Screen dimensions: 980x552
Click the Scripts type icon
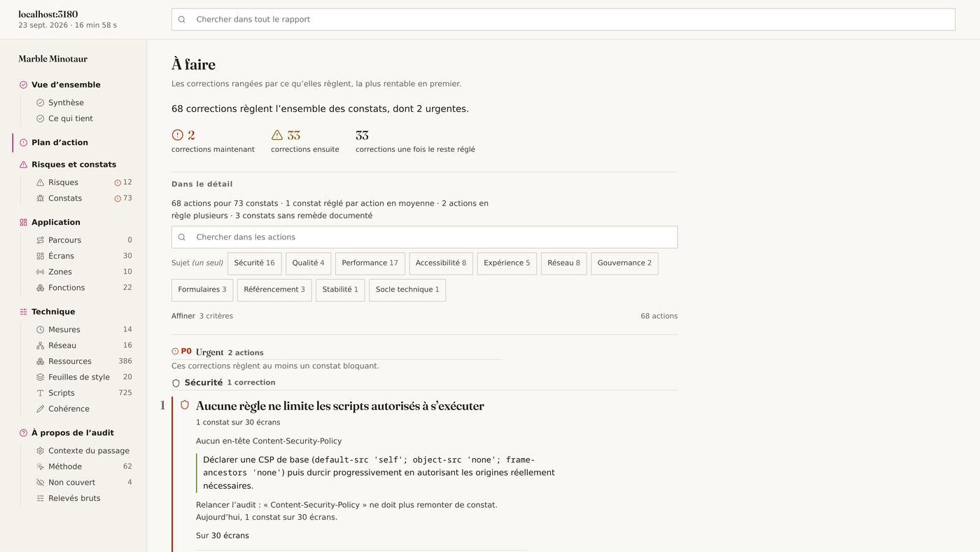click(40, 393)
